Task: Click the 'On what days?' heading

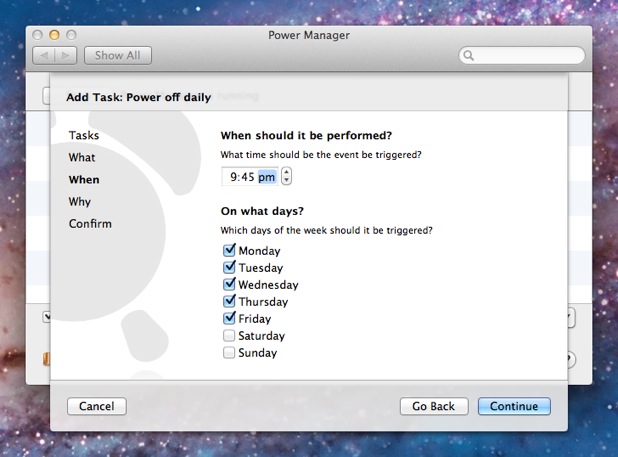Action: 262,211
